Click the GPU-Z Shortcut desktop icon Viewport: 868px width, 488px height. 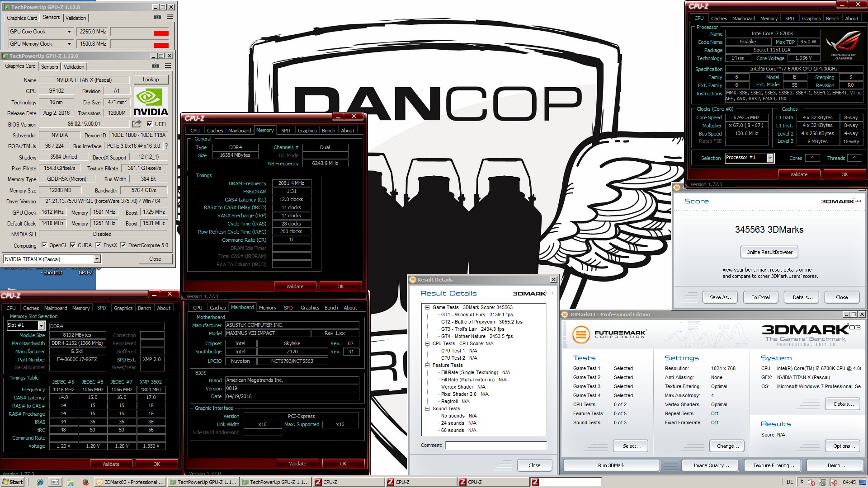pos(86,272)
